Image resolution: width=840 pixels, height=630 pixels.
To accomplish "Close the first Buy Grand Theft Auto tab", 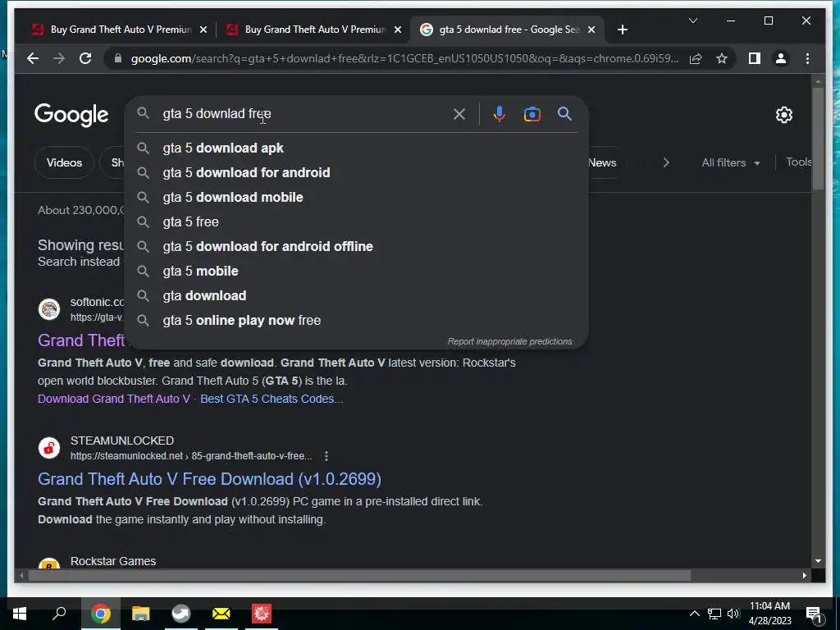I will pyautogui.click(x=203, y=30).
